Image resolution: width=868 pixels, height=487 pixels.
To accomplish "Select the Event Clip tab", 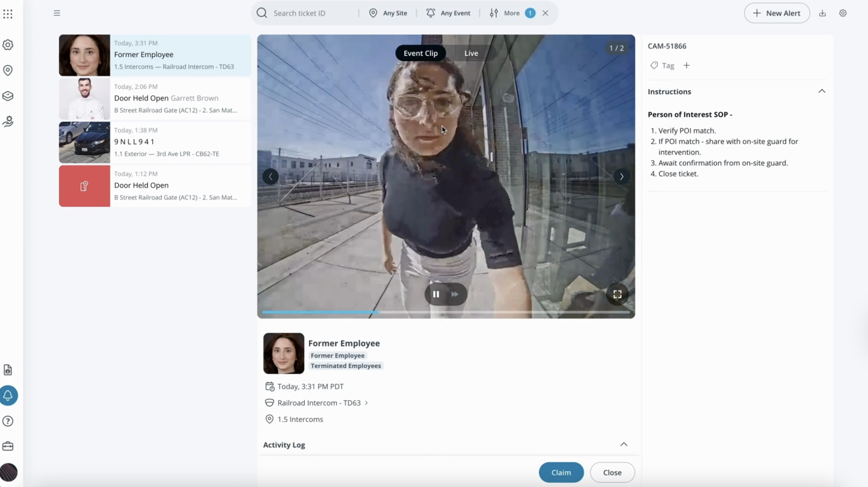I will coord(421,53).
